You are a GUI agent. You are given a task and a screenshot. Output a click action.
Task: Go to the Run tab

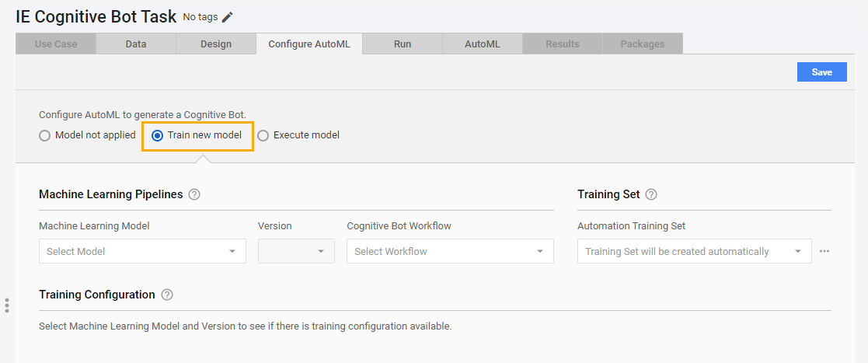[x=403, y=44]
